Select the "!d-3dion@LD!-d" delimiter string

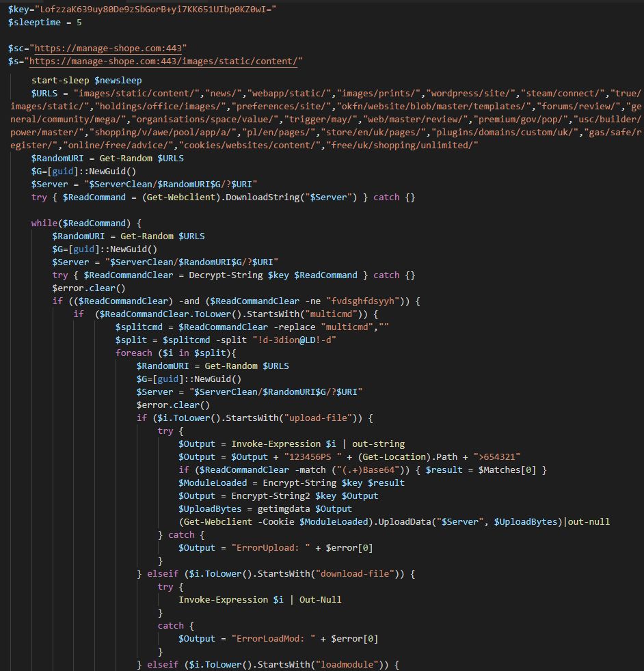pos(294,340)
